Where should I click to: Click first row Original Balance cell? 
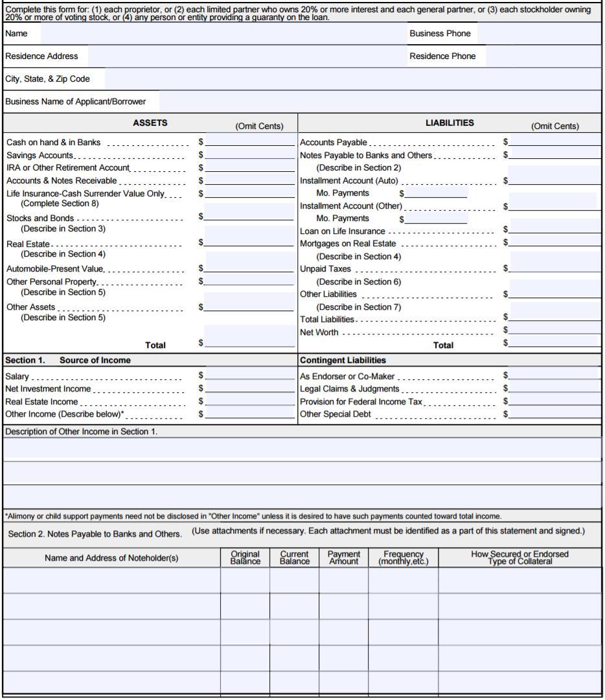pos(245,580)
